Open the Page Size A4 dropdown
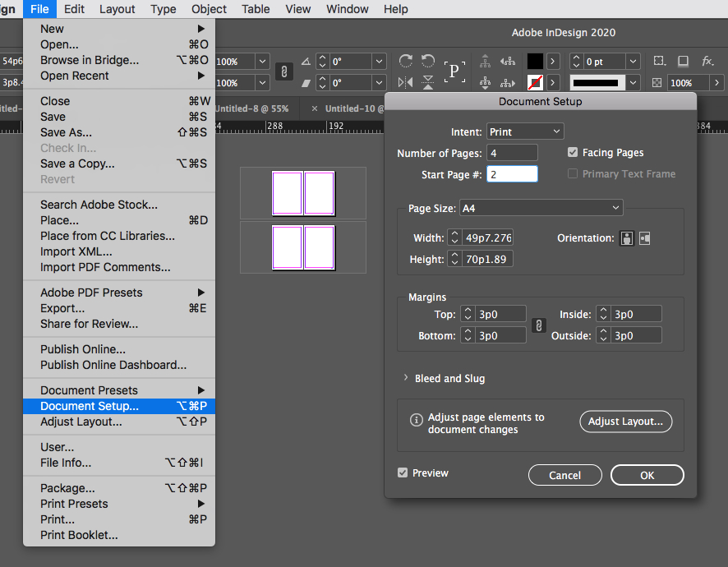This screenshot has height=567, width=728. [x=541, y=209]
